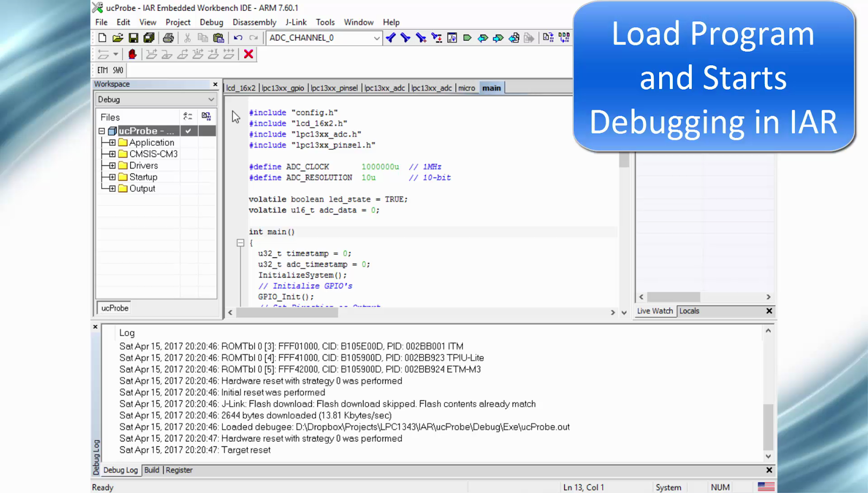The height and width of the screenshot is (493, 868).
Task: Break execution using the red hand icon
Action: [x=133, y=54]
